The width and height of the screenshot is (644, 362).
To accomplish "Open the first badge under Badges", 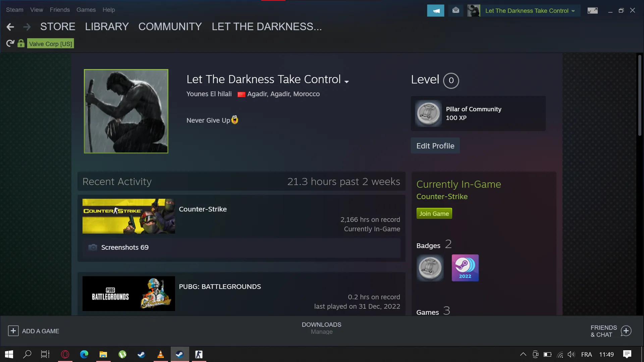I will coord(430,268).
